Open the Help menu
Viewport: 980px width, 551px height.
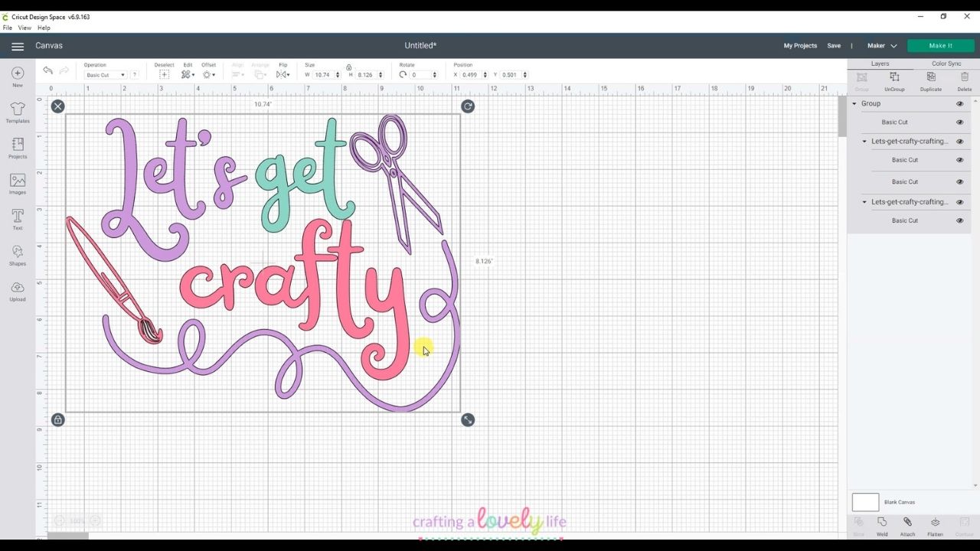[44, 28]
